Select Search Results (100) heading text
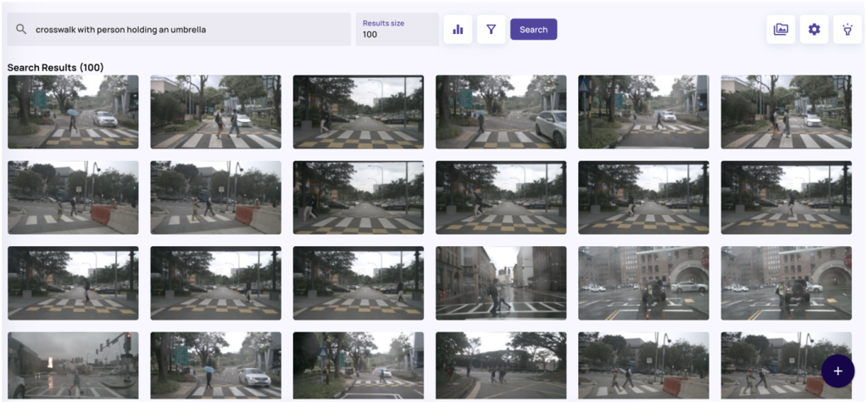This screenshot has width=868, height=402. (x=55, y=68)
